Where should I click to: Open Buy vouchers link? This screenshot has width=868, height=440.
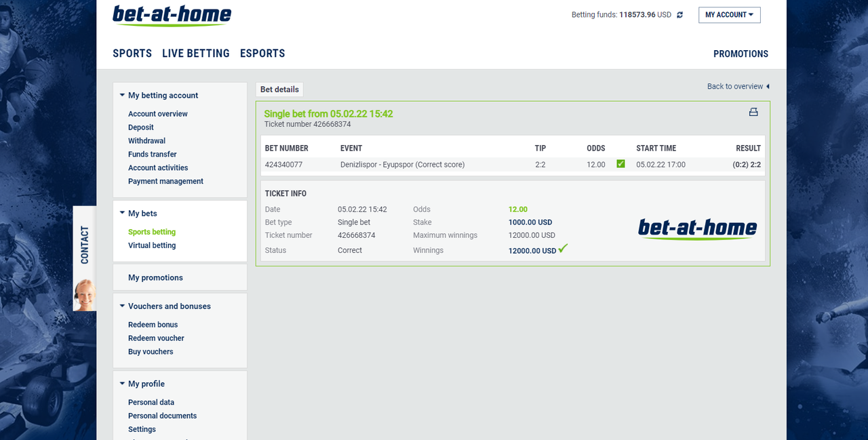(151, 352)
